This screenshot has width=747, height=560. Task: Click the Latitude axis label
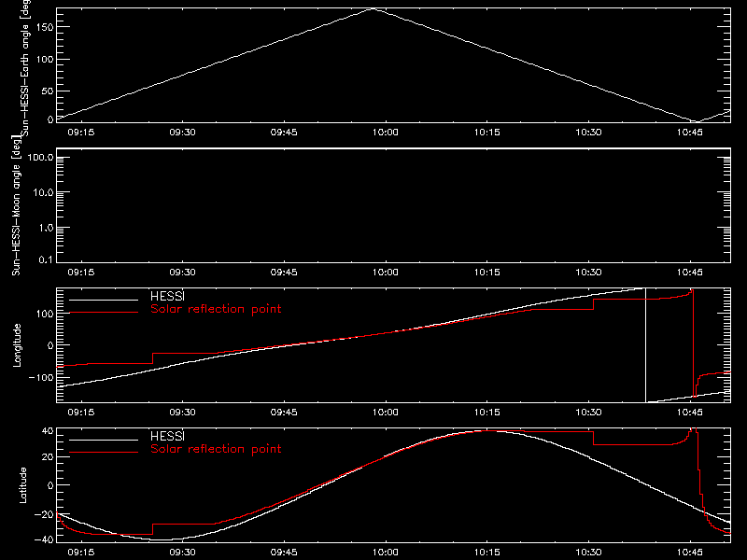point(22,485)
